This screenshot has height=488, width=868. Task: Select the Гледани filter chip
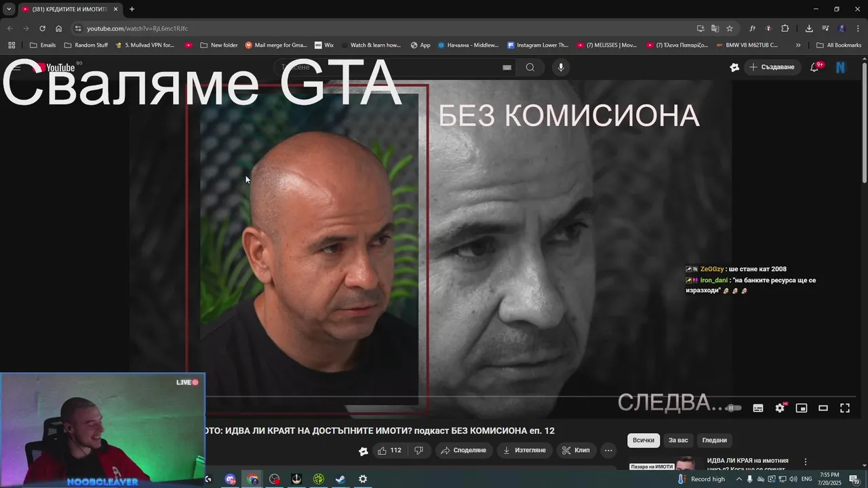tap(715, 440)
